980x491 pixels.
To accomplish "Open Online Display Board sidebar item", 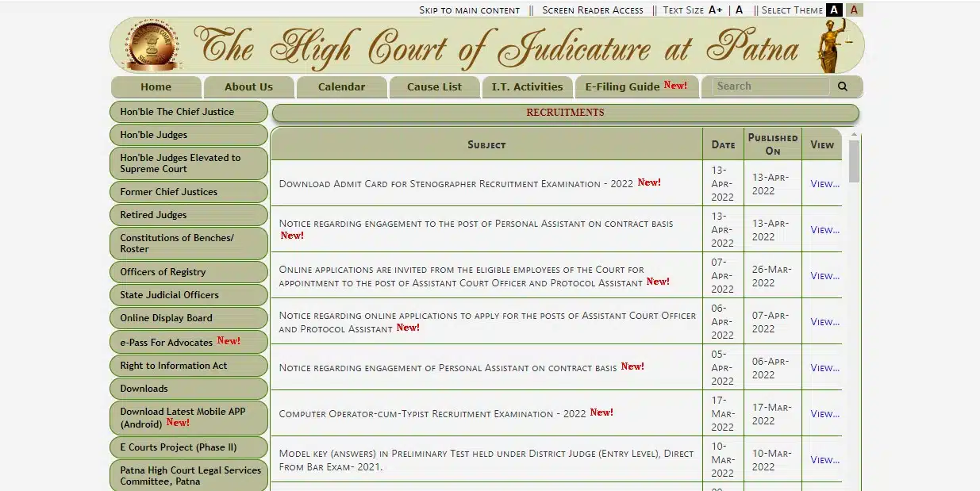I will 189,318.
